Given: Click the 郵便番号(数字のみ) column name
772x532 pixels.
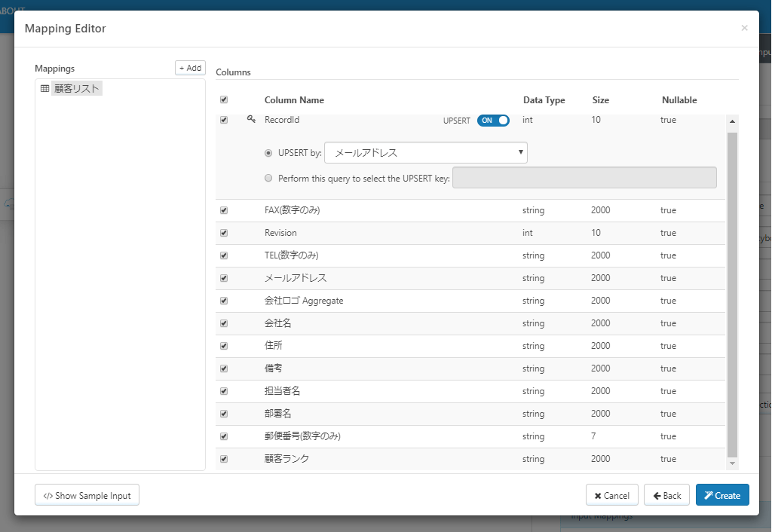Looking at the screenshot, I should [x=302, y=436].
